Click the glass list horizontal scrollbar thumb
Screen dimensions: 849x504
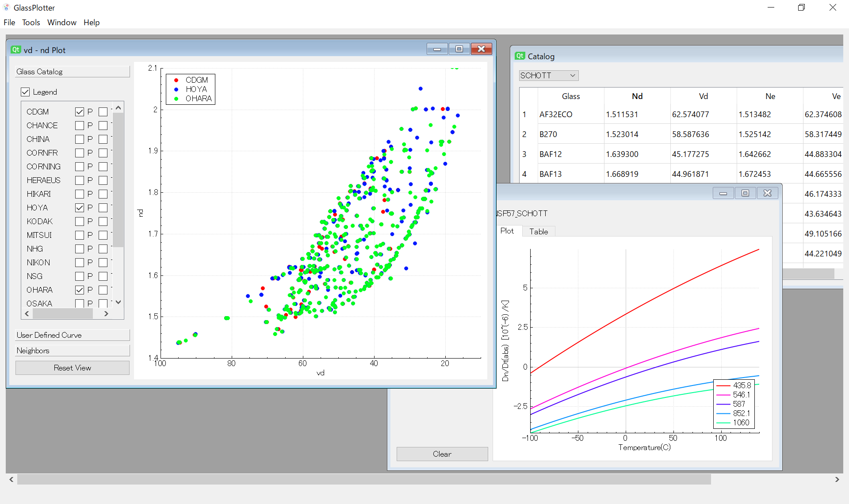(x=62, y=314)
